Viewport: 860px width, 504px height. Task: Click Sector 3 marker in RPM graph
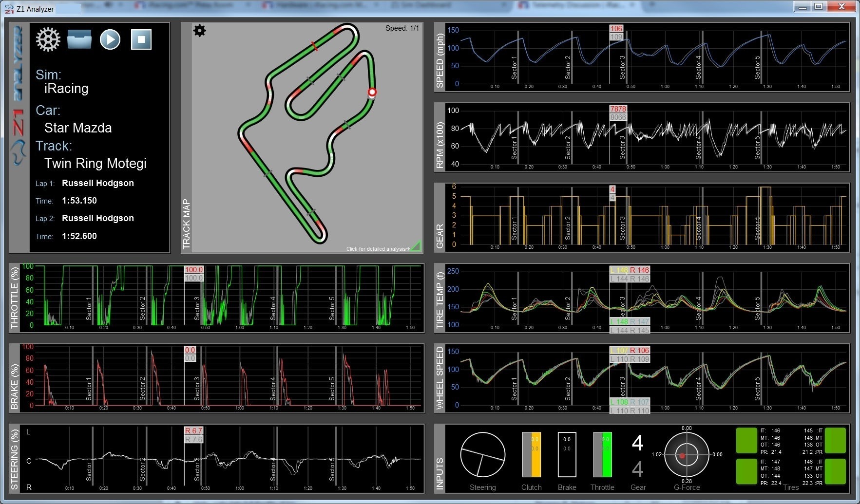[x=623, y=148]
